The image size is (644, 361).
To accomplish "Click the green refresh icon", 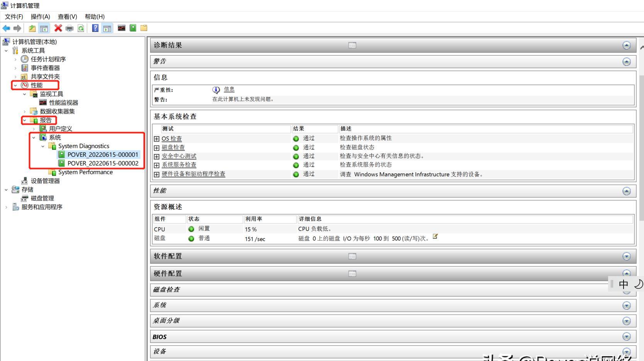I will pyautogui.click(x=81, y=28).
